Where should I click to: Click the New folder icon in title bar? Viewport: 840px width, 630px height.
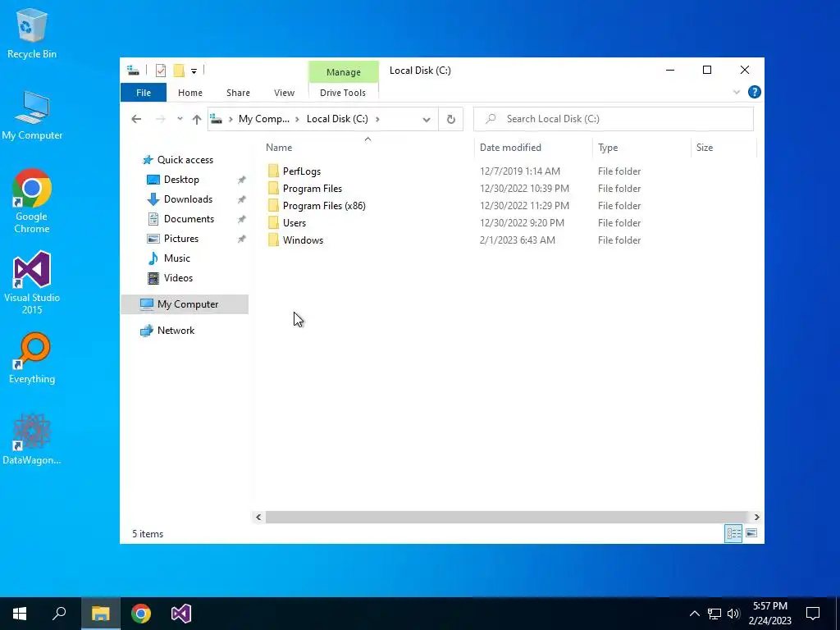coord(179,71)
